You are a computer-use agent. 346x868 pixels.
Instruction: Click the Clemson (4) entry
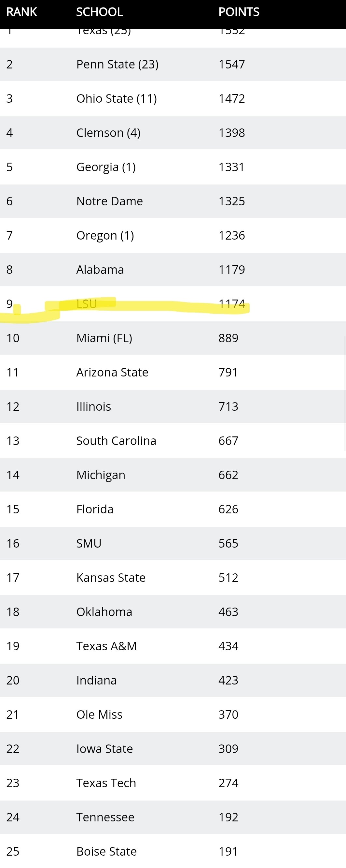point(108,133)
